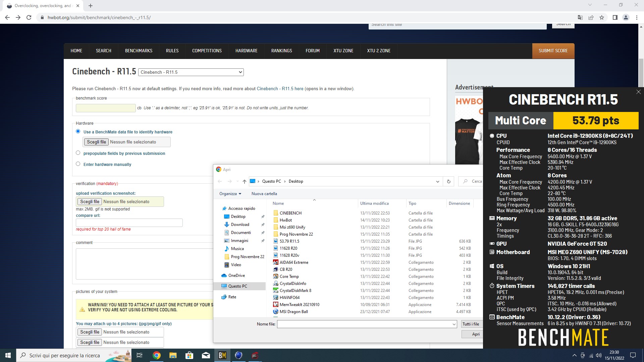Click Nuova cartella in file dialog
The width and height of the screenshot is (644, 362).
264,194
